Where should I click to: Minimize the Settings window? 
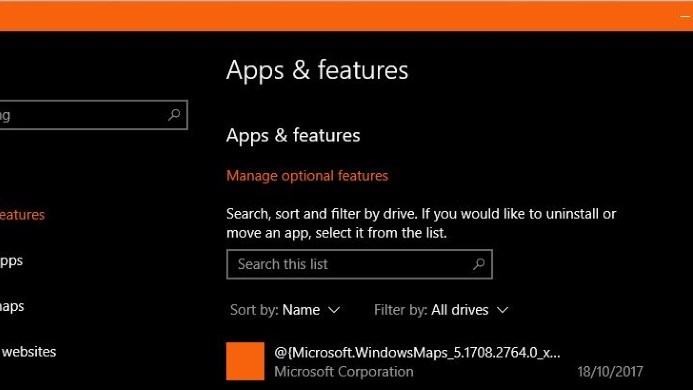coord(685,16)
